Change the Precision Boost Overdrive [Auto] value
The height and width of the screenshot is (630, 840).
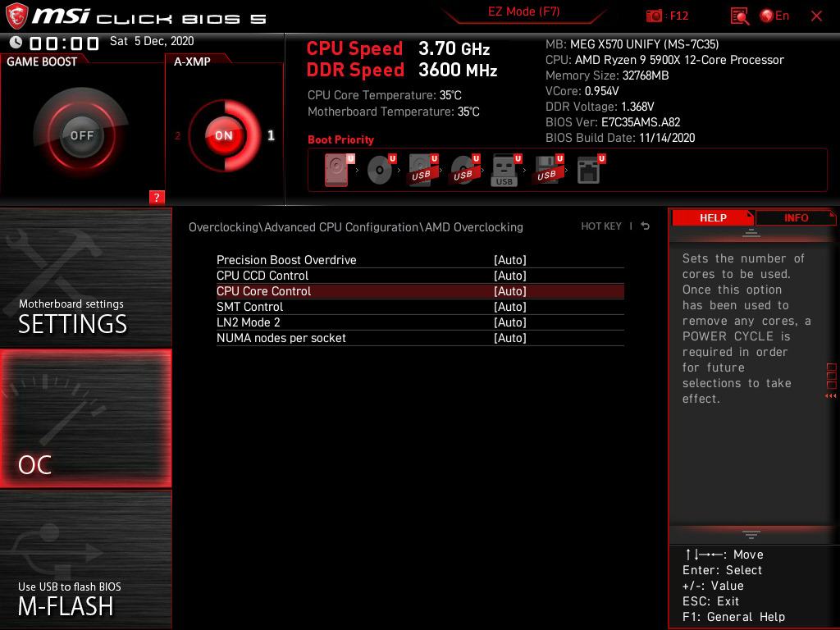click(510, 260)
